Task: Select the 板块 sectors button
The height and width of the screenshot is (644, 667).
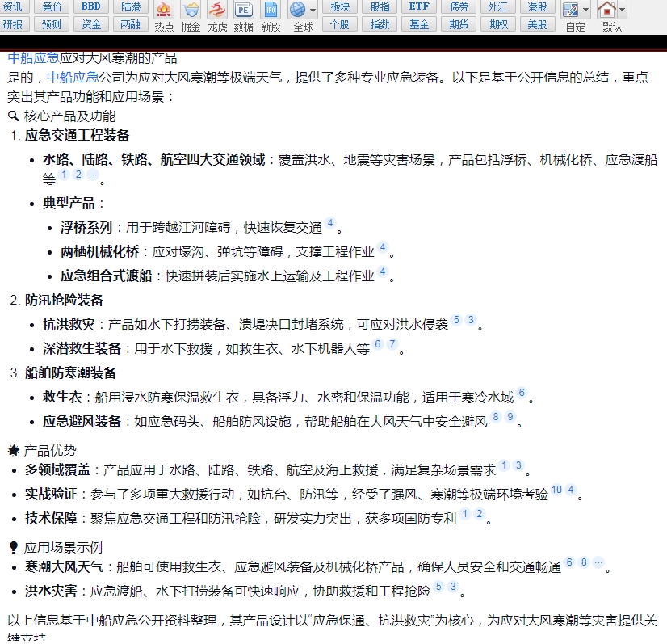Action: pyautogui.click(x=340, y=6)
